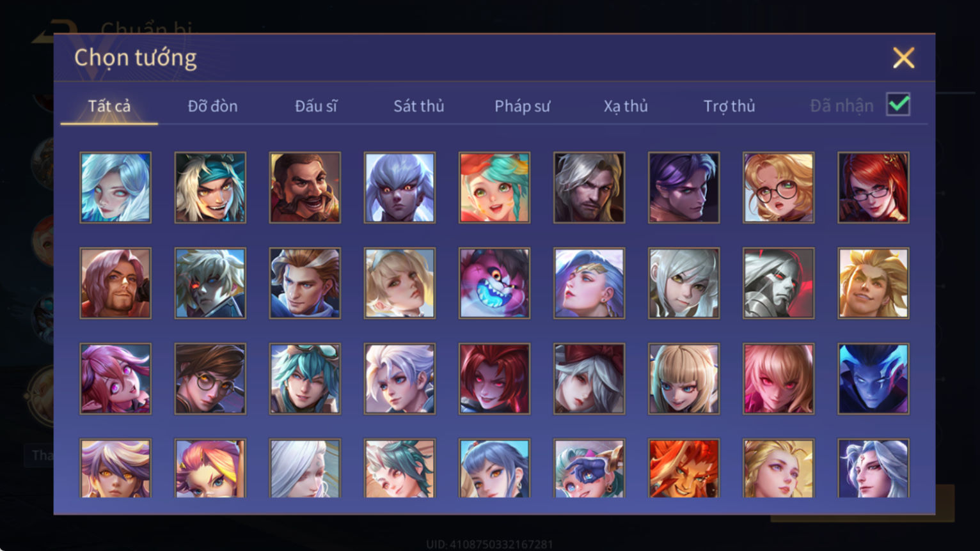The width and height of the screenshot is (980, 551).
Task: Select the red-haired woman wearing glasses
Action: pos(873,187)
